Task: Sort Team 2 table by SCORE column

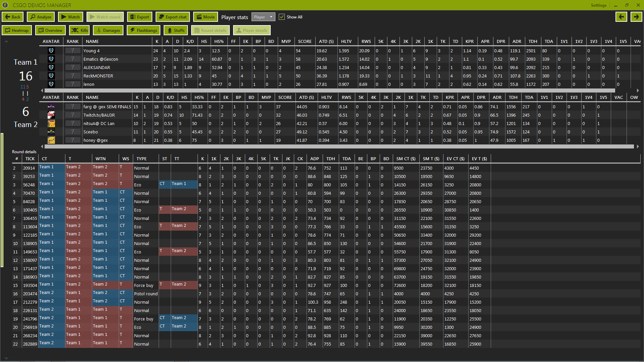Action: pyautogui.click(x=285, y=98)
